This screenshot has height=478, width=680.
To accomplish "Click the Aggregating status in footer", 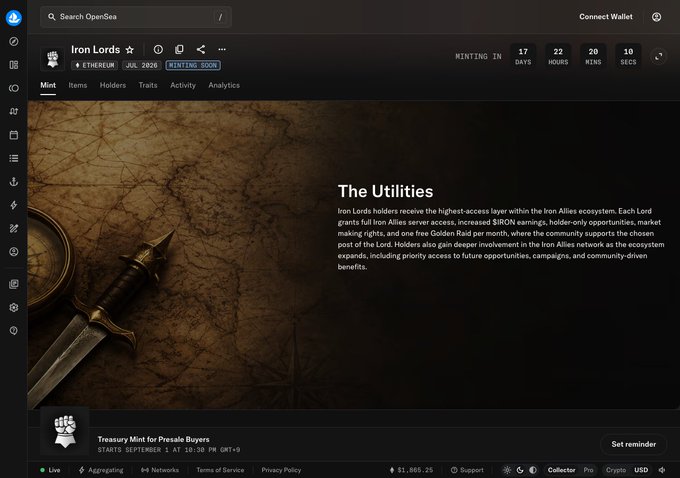I will click(x=101, y=470).
